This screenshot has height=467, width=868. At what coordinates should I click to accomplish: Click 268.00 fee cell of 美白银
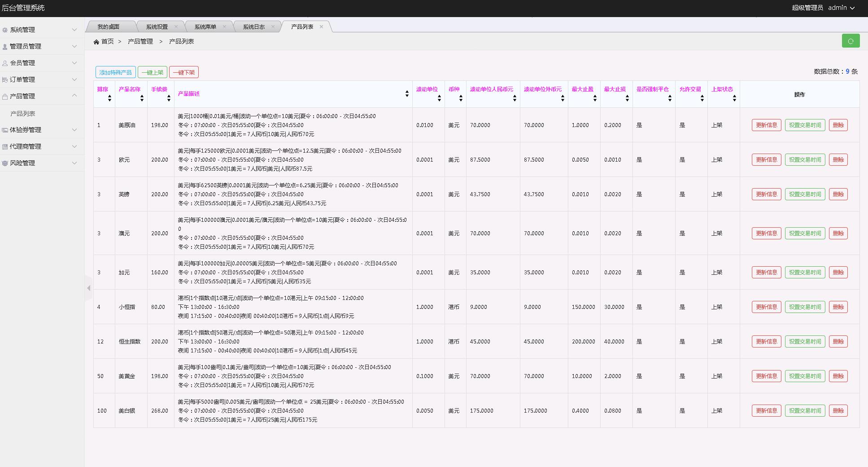click(x=160, y=411)
